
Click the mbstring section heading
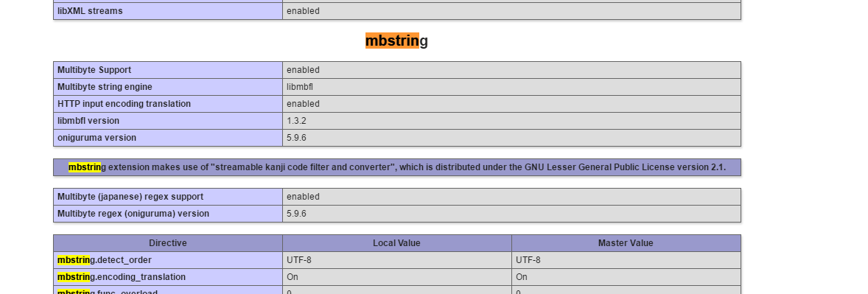(396, 41)
